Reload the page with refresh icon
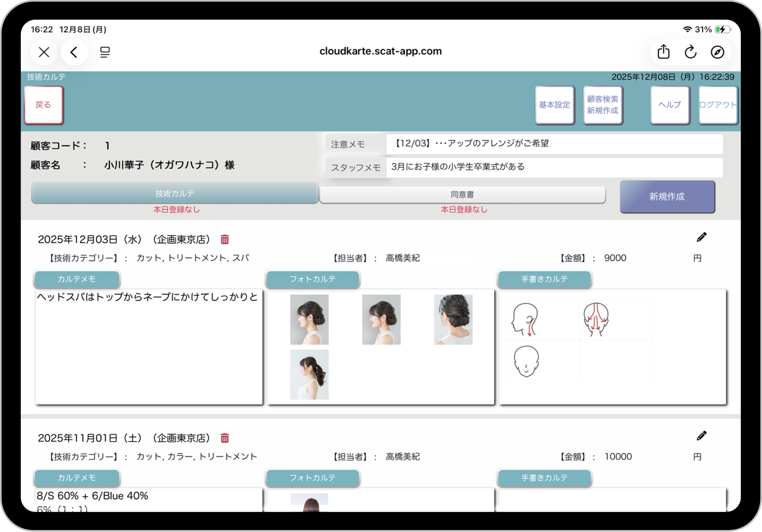 (690, 52)
